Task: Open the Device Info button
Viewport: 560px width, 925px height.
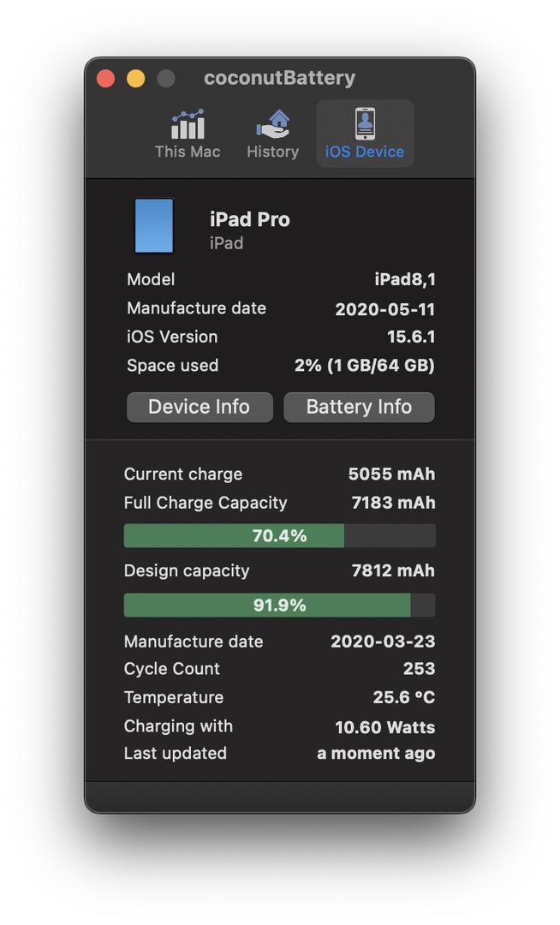Action: click(200, 407)
